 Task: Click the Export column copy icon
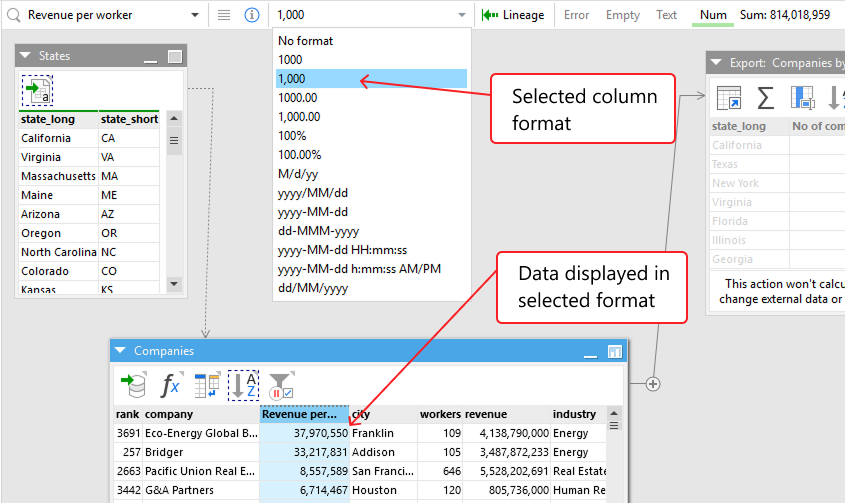(802, 98)
